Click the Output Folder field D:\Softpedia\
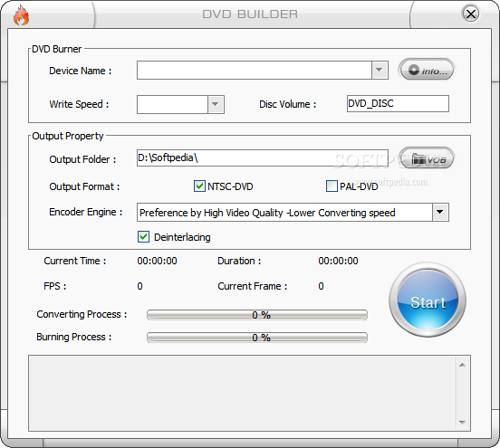Viewport: 500px width, 448px height. [263, 157]
